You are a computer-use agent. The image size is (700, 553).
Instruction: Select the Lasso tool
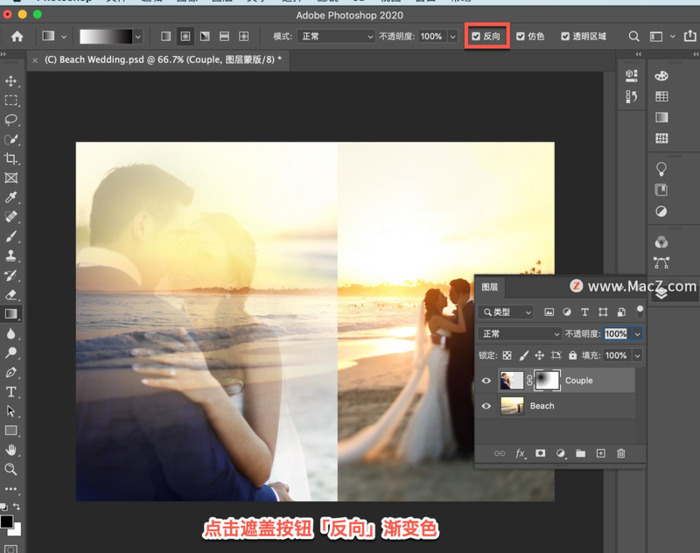11,120
